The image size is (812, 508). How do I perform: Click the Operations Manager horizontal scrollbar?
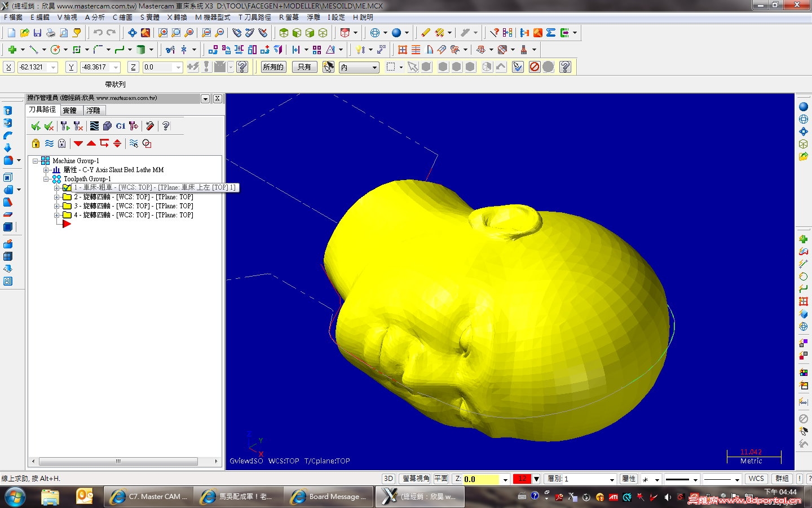pos(125,461)
